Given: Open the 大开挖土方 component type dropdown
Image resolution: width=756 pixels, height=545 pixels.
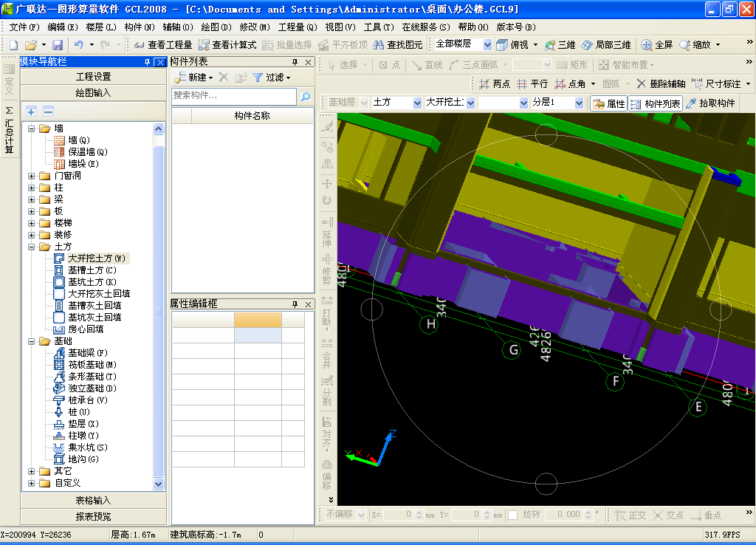Looking at the screenshot, I should pyautogui.click(x=470, y=103).
